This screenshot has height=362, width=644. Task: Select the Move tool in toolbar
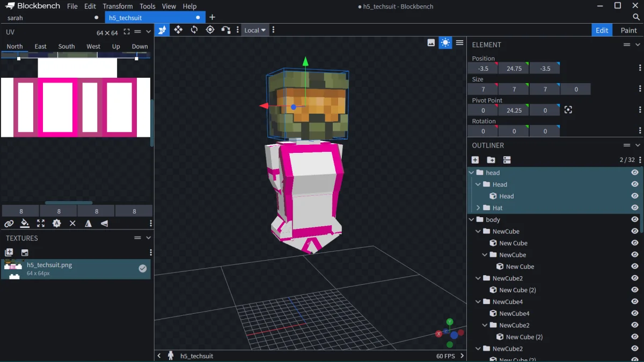[162, 30]
